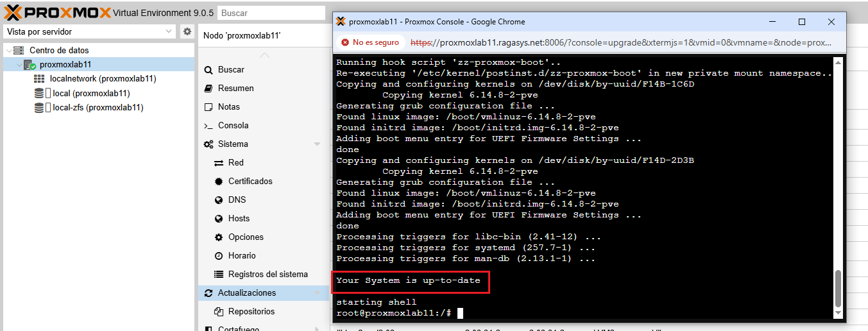Click the Registros del sistema list icon
Viewport: 868px width, 331px height.
219,274
